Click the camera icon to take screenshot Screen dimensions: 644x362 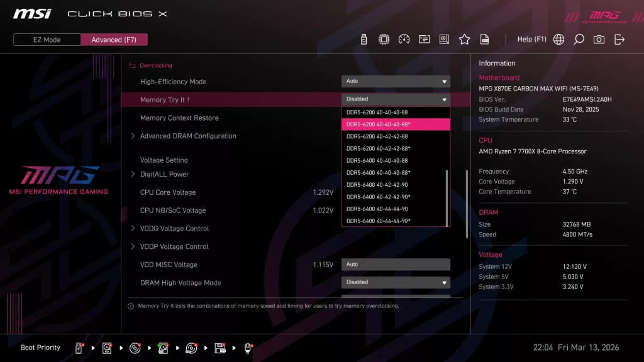(x=599, y=39)
